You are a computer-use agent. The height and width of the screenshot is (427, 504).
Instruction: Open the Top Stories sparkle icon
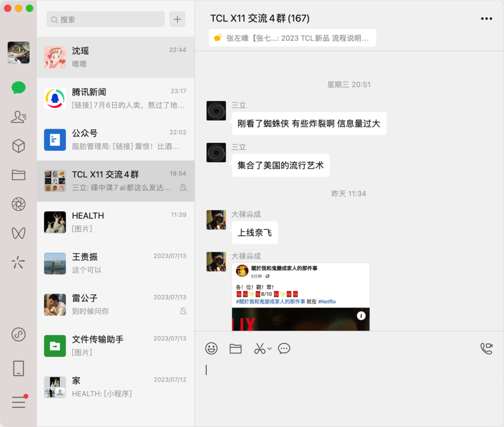tap(19, 262)
